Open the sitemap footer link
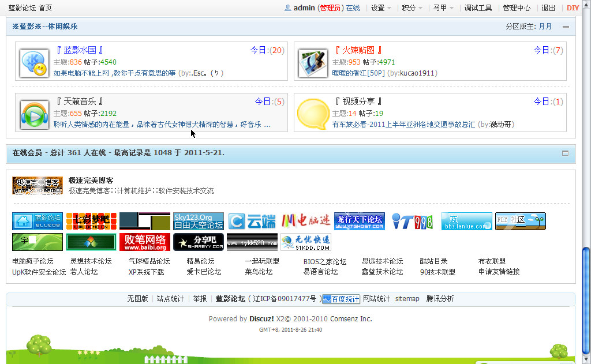 tap(407, 299)
